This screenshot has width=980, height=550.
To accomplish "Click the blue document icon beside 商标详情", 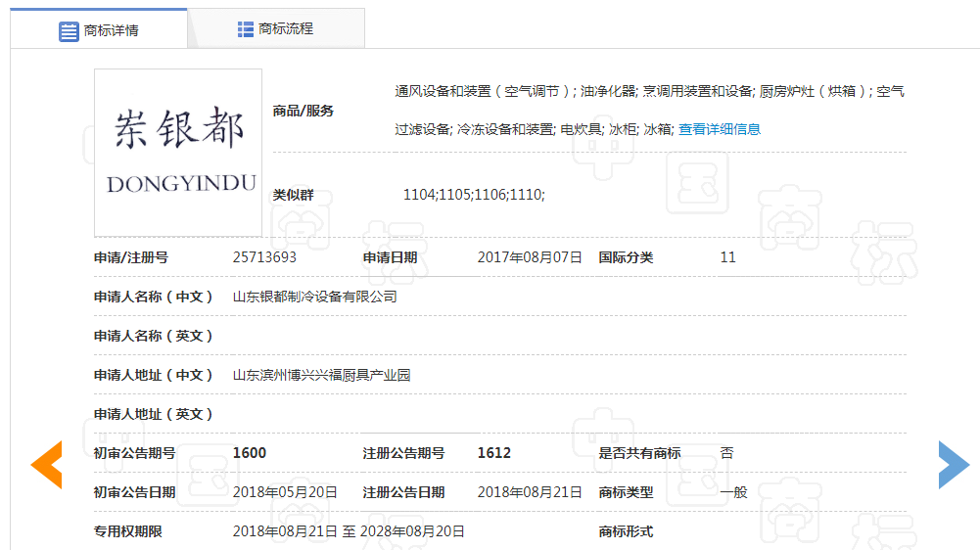I will [69, 31].
